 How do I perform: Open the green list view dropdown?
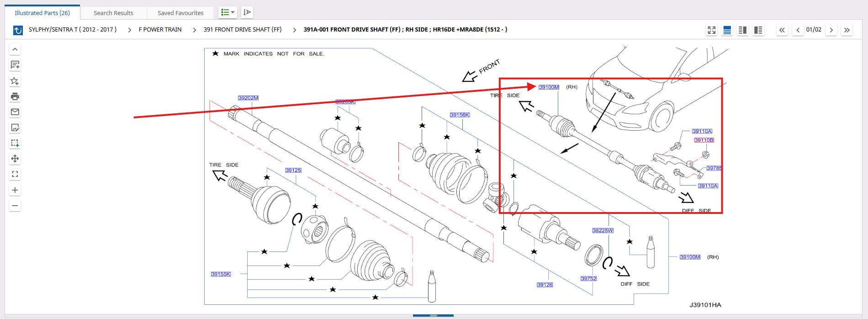click(228, 12)
